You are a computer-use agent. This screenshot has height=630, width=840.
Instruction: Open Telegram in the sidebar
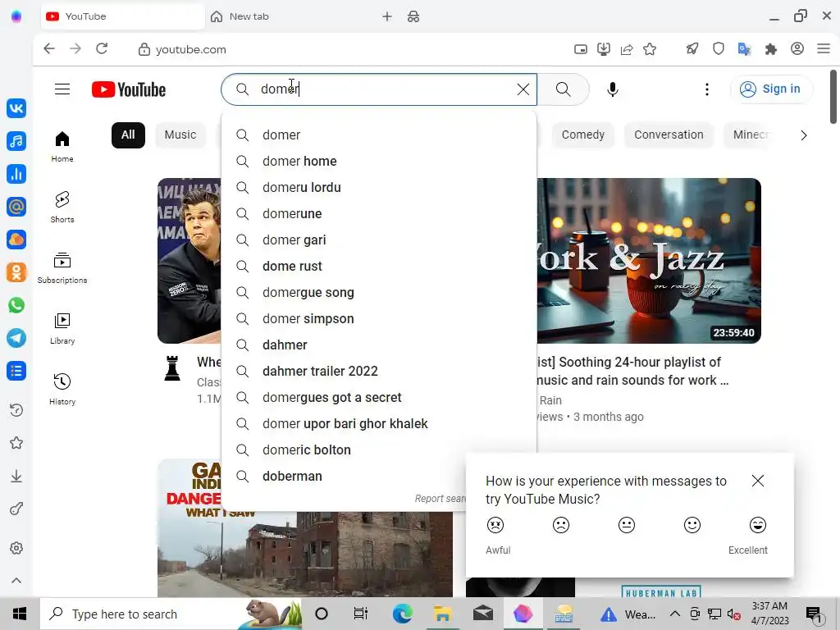pos(16,338)
